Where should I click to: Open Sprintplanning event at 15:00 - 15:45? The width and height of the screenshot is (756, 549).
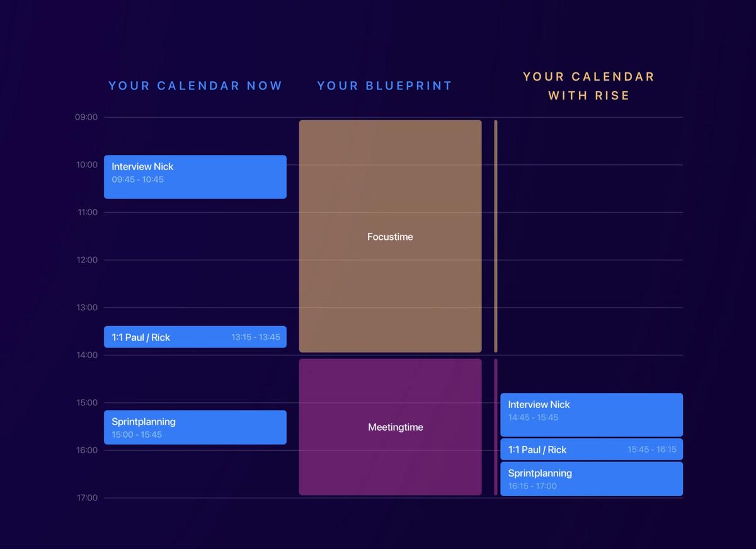point(195,427)
